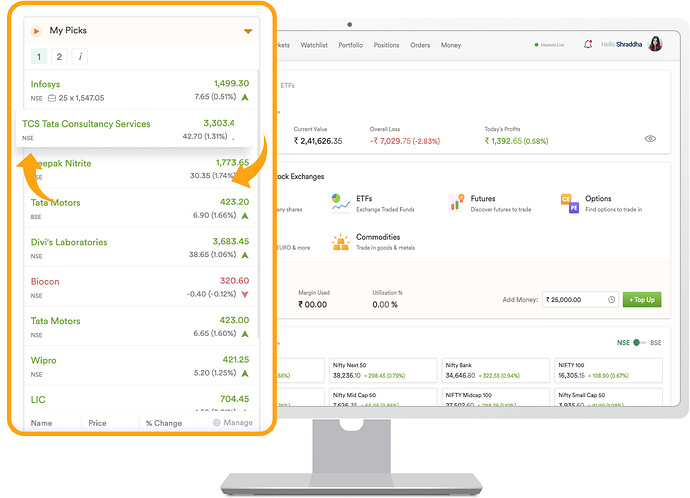
Task: Switch to watchlist tab 2
Action: coord(59,56)
